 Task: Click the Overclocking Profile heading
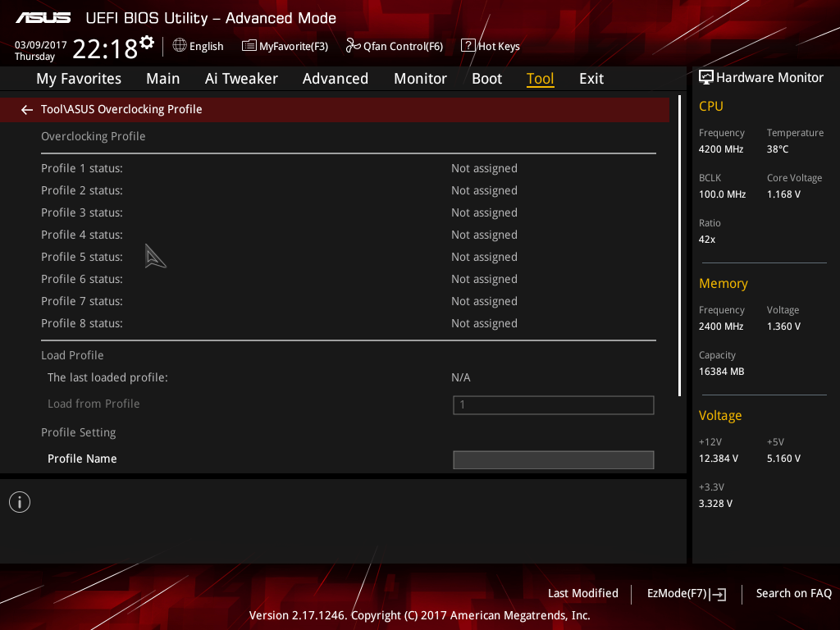tap(94, 137)
